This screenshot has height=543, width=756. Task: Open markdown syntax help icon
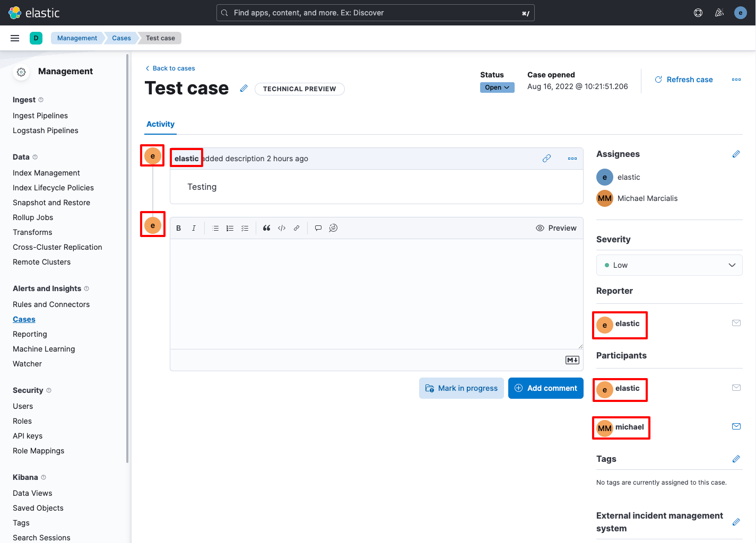pos(572,360)
